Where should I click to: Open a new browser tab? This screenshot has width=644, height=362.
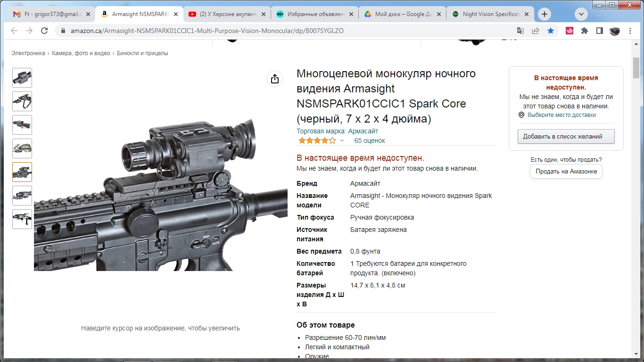tap(545, 14)
